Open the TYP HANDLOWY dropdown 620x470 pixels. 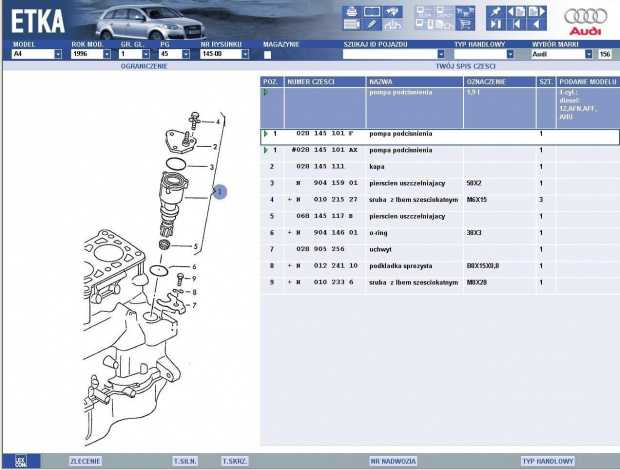510,54
